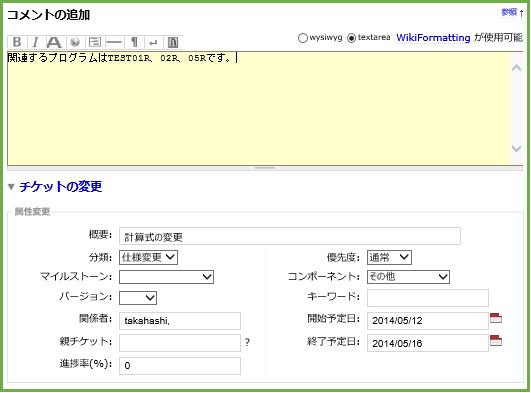The image size is (531, 393).
Task: Select the wysiwyg editor mode
Action: pyautogui.click(x=302, y=38)
